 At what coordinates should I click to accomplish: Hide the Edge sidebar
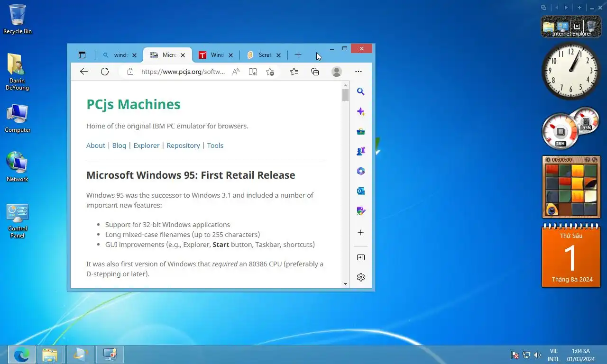pyautogui.click(x=361, y=257)
